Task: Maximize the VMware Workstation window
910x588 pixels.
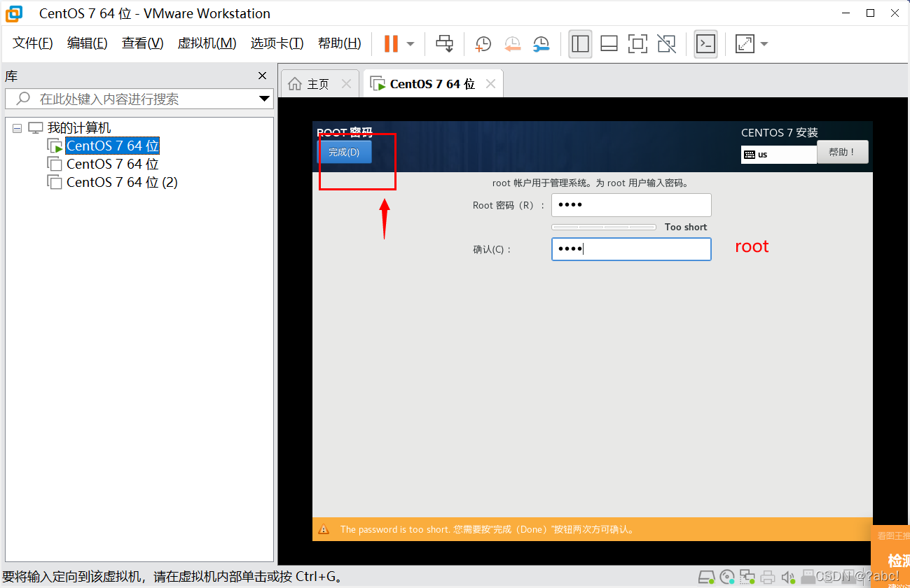Action: [x=871, y=13]
